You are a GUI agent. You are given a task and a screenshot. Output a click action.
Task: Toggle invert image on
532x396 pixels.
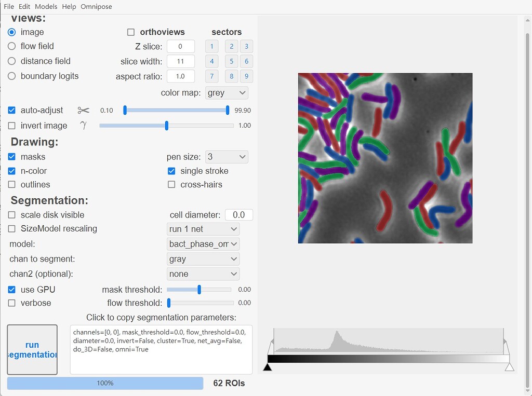click(x=11, y=126)
